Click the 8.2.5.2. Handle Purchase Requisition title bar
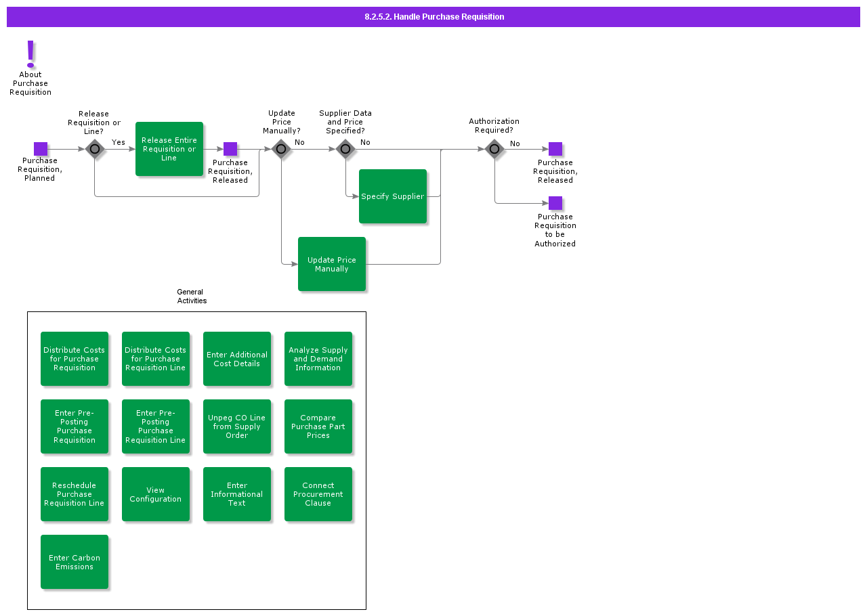Image resolution: width=867 pixels, height=616 pixels. [x=433, y=17]
